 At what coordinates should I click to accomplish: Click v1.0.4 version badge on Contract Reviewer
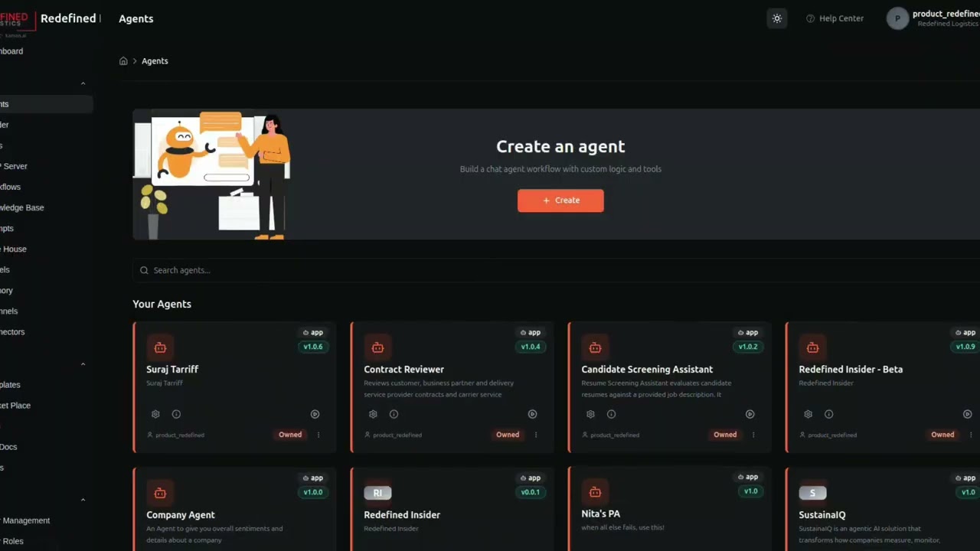tap(531, 347)
